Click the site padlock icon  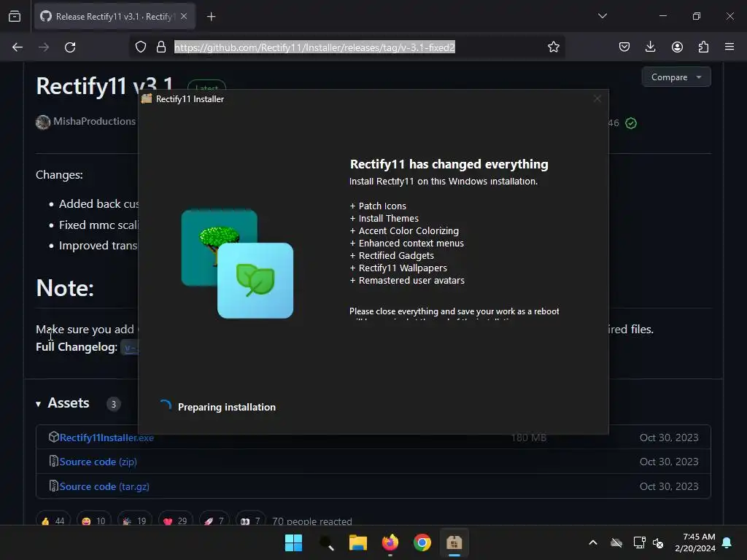click(x=161, y=47)
